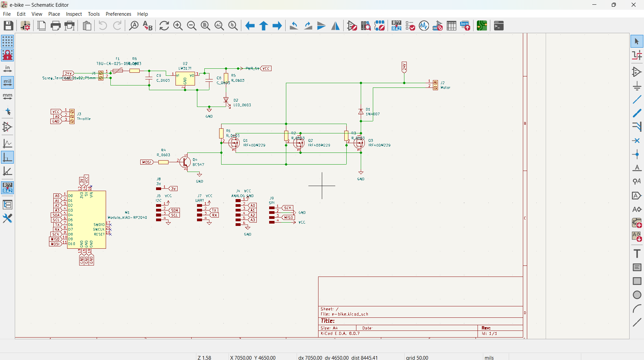Open the Edit menu

(x=21, y=14)
